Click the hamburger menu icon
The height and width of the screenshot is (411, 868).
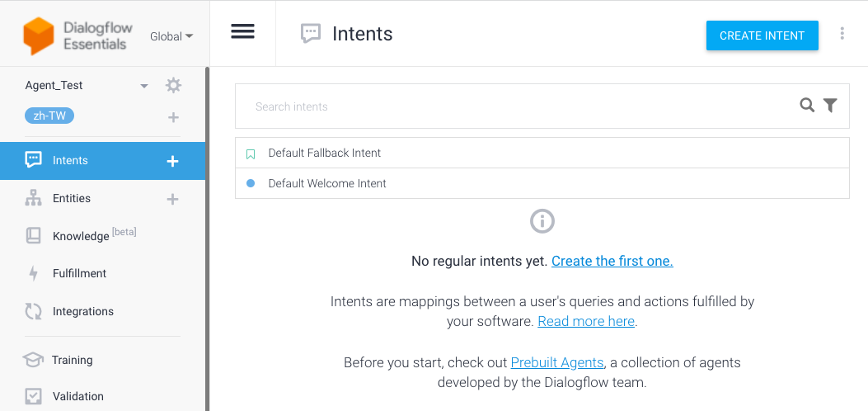pyautogui.click(x=242, y=31)
